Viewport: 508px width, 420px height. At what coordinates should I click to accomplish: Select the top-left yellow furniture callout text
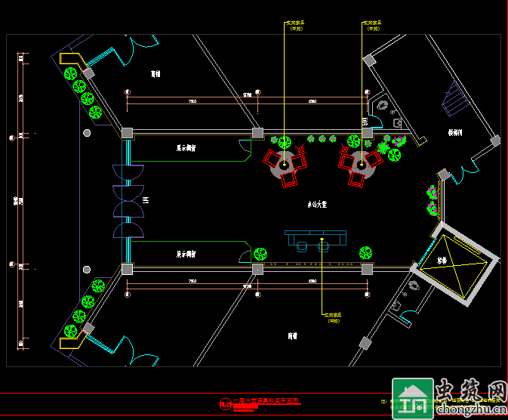[x=296, y=25]
